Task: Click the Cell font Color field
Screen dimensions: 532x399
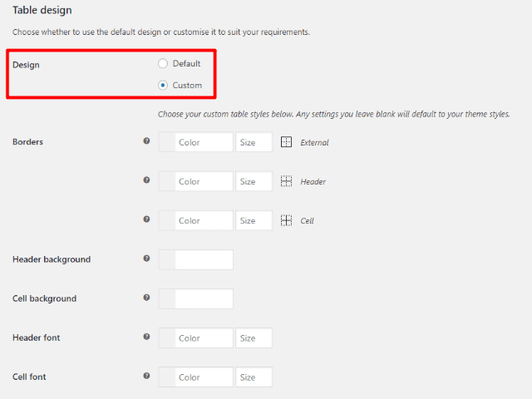Action: tap(204, 377)
